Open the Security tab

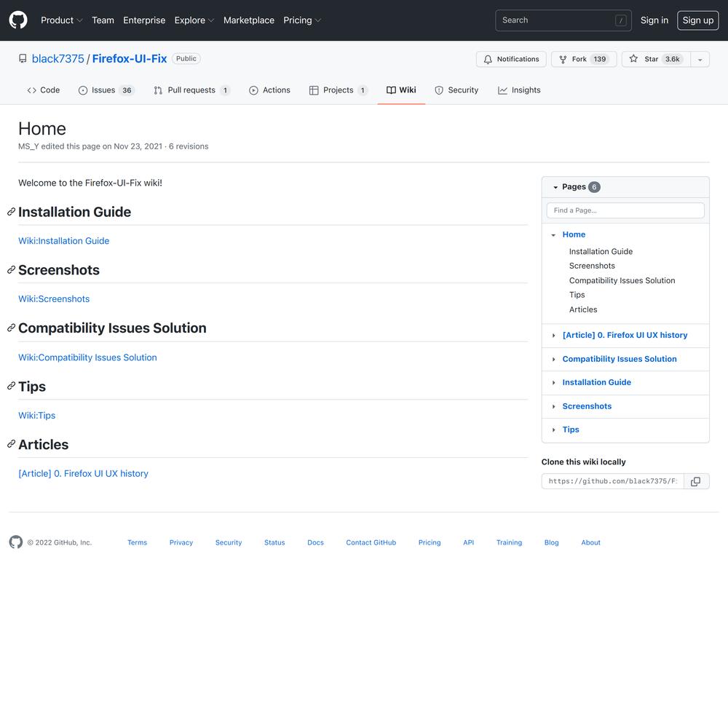[456, 90]
